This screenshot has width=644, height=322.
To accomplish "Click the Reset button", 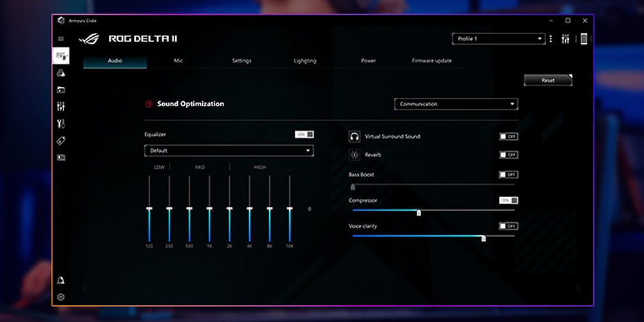I will [x=548, y=80].
